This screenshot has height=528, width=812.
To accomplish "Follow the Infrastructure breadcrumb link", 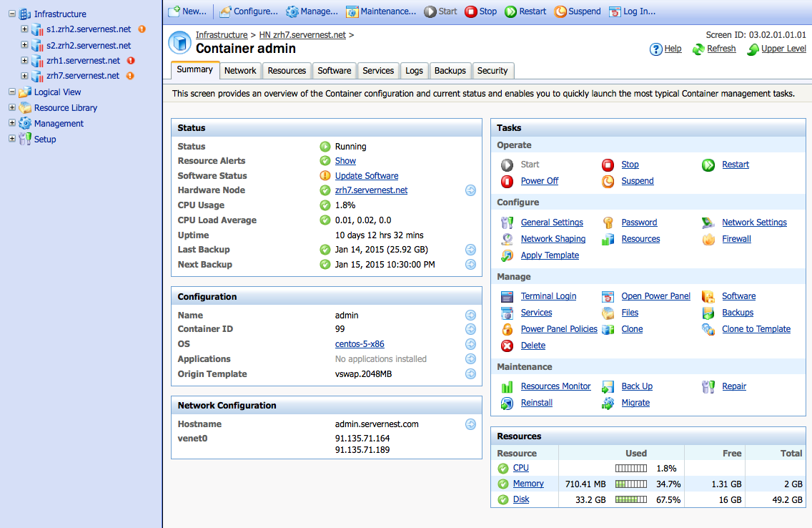I will pos(222,35).
